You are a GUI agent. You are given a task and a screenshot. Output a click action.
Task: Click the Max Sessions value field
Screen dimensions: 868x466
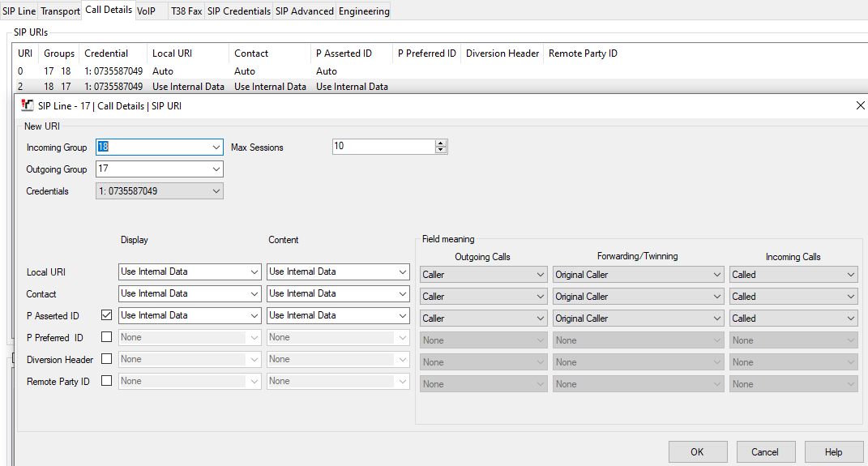click(x=383, y=146)
